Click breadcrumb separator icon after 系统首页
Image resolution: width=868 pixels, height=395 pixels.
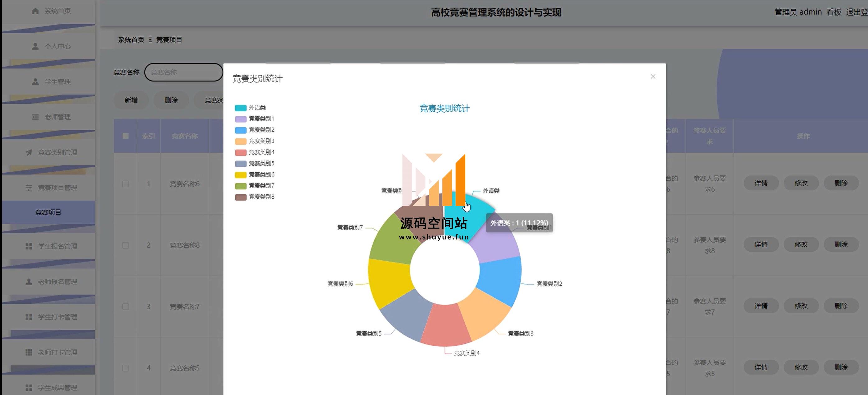point(150,40)
